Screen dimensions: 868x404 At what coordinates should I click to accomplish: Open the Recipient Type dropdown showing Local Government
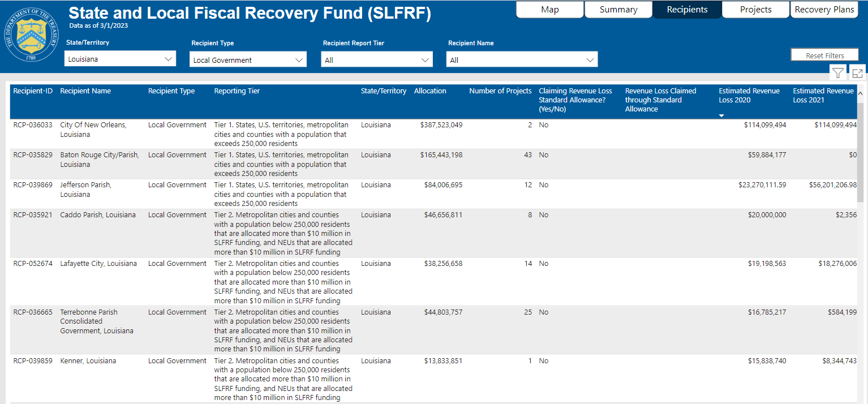click(x=248, y=59)
